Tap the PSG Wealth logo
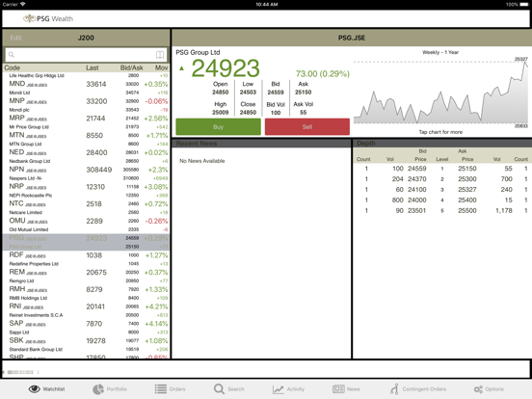Image resolution: width=532 pixels, height=399 pixels. (48, 18)
